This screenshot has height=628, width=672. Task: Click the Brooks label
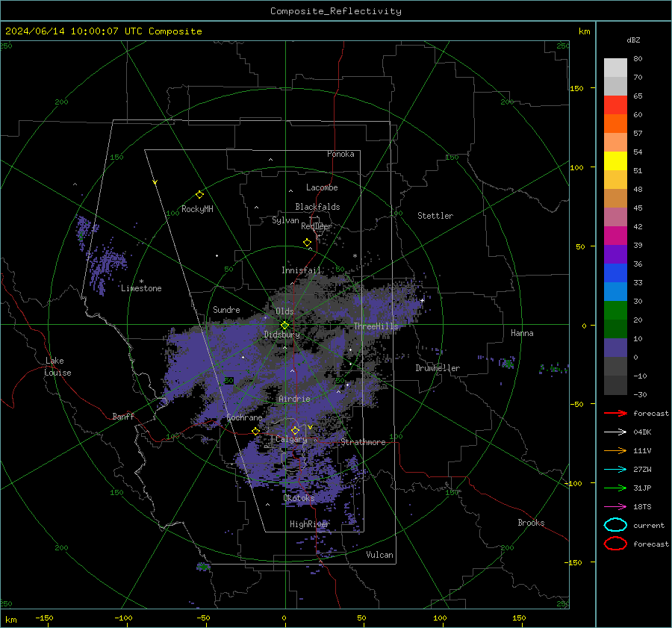click(x=531, y=523)
